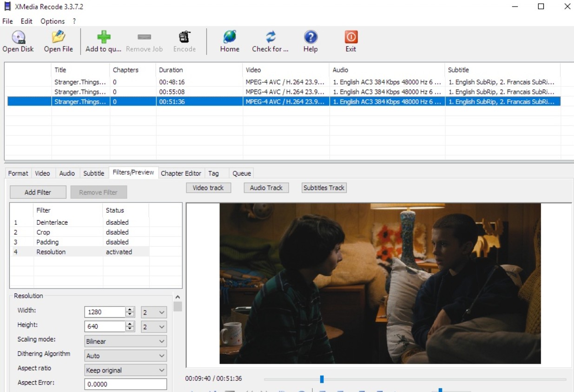Decrease the Width value with down arrow

[x=130, y=315]
